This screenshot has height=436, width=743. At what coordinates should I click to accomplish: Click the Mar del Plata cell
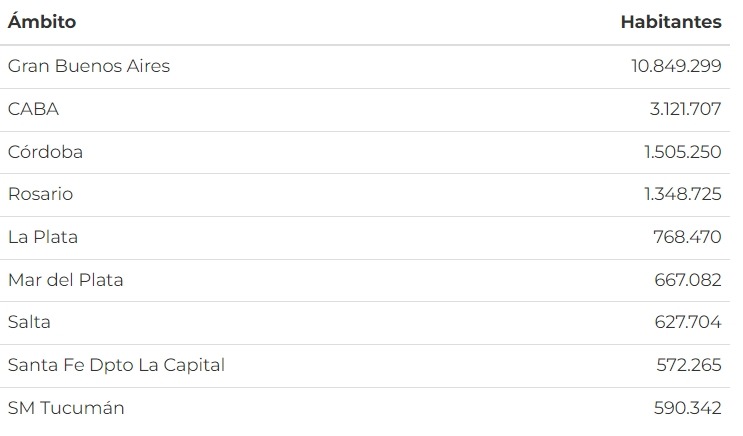(x=65, y=280)
